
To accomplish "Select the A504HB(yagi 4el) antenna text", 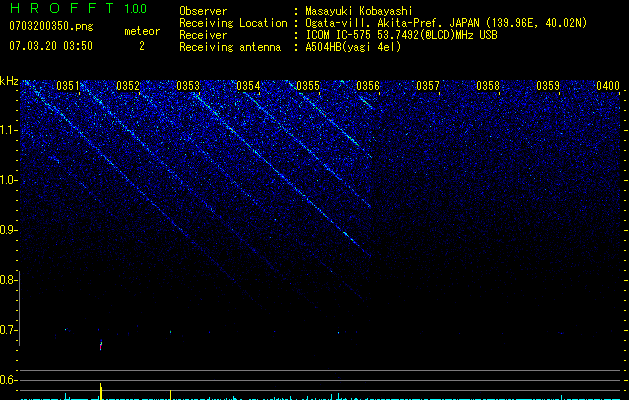I will point(353,47).
